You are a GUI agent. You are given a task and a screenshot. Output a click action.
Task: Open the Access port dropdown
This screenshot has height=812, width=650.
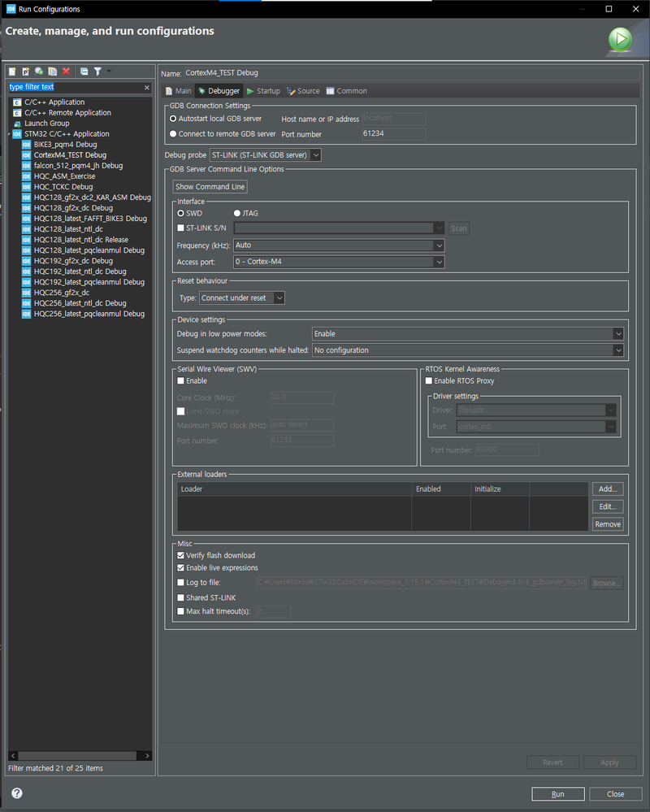click(438, 262)
